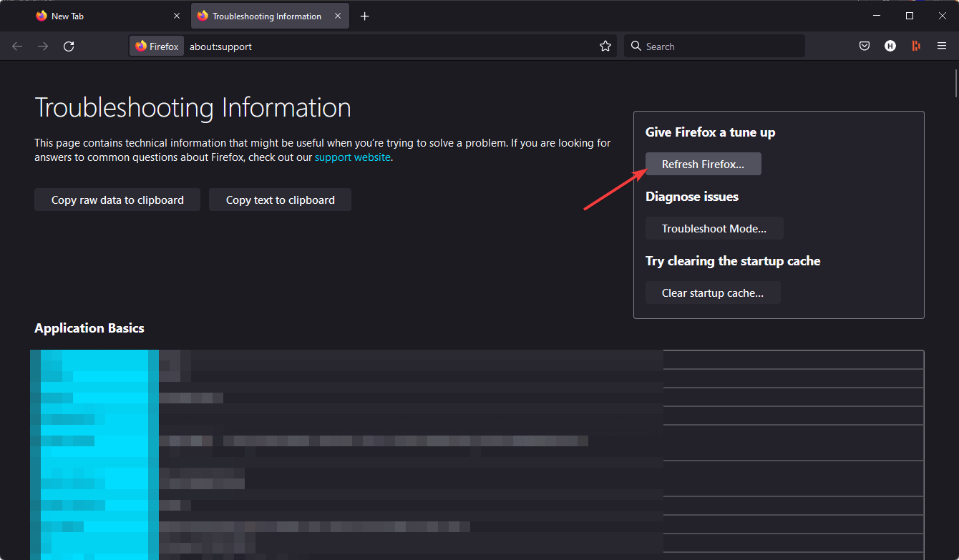Open the Pocket save icon
Screen dimensions: 959x560
coord(865,46)
